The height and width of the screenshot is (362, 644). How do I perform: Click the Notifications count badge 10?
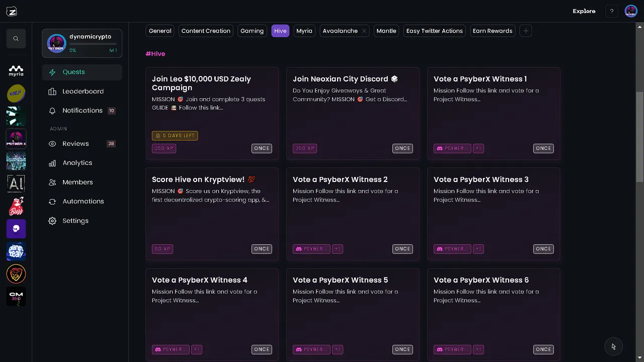111,111
